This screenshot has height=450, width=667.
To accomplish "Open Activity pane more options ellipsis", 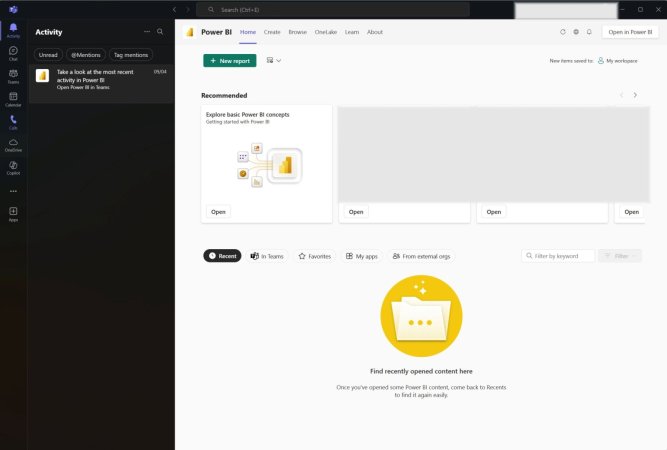I will pos(147,31).
